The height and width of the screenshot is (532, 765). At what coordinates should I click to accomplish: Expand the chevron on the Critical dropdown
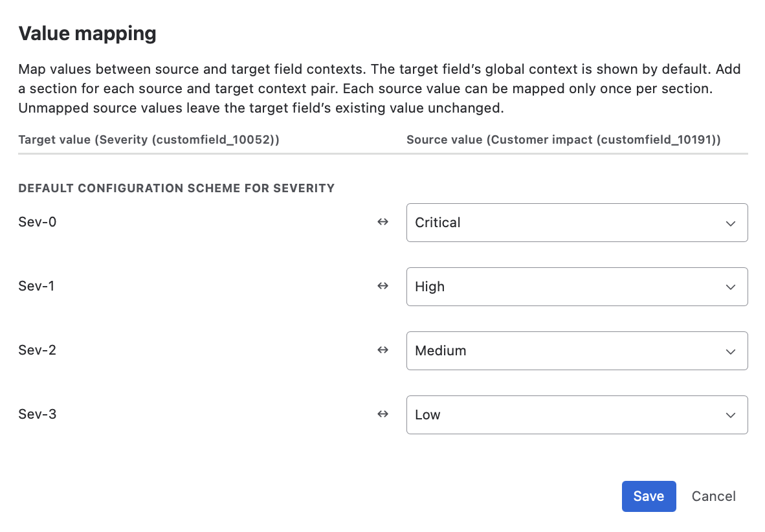pyautogui.click(x=730, y=223)
